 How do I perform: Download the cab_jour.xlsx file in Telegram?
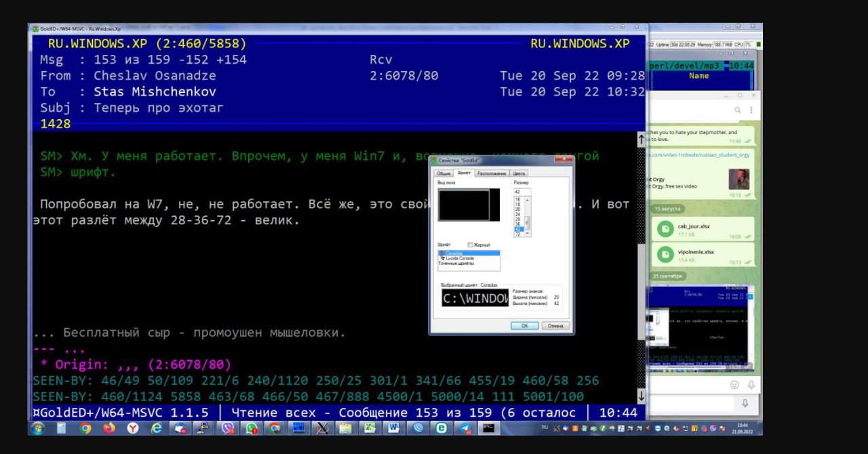pyautogui.click(x=665, y=229)
